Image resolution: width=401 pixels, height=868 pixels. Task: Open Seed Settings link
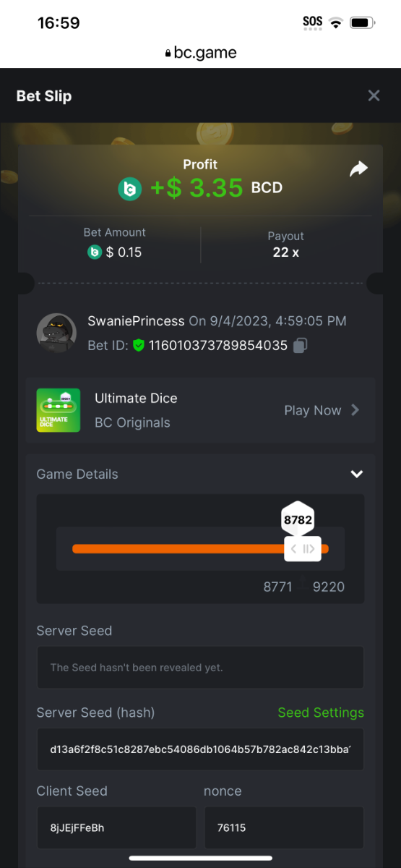[321, 712]
